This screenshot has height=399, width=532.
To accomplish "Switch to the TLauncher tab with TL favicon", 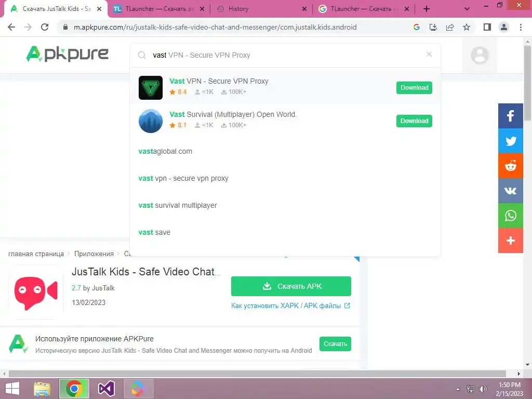I will coord(158,9).
